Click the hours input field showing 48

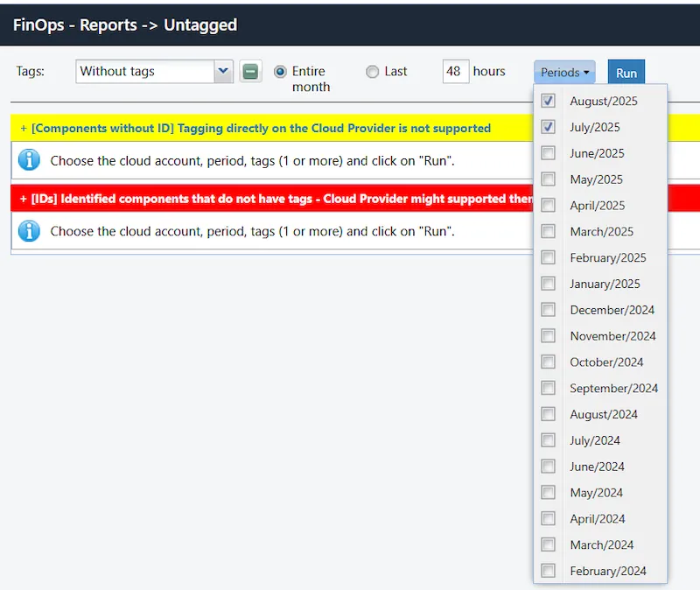pyautogui.click(x=455, y=71)
